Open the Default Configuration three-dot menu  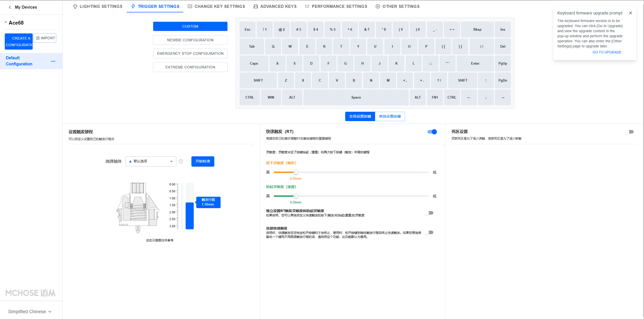pos(53,61)
